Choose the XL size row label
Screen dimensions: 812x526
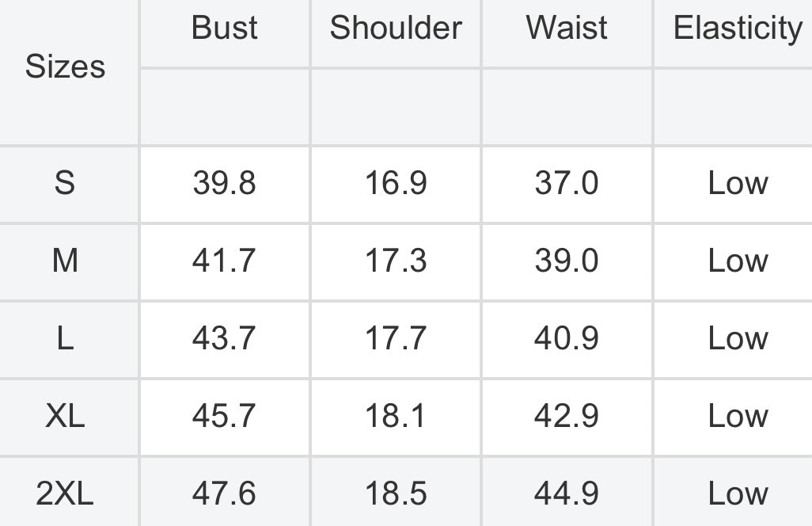click(x=65, y=416)
